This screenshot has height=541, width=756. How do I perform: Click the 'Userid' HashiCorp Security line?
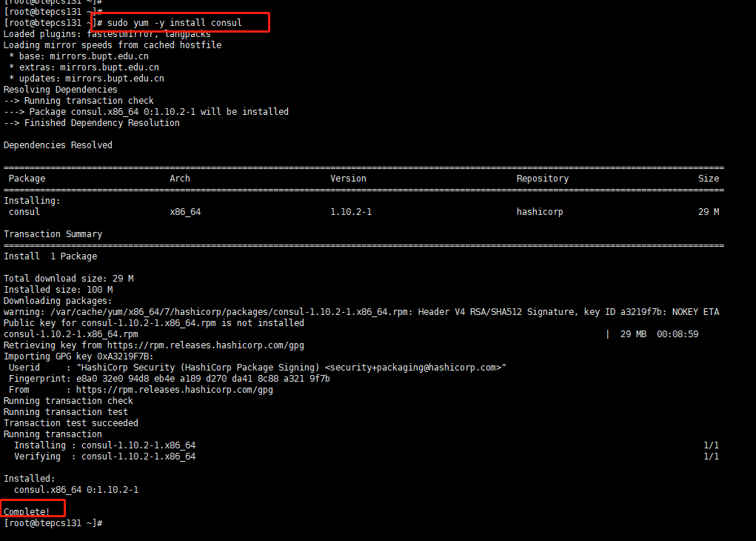pos(258,367)
